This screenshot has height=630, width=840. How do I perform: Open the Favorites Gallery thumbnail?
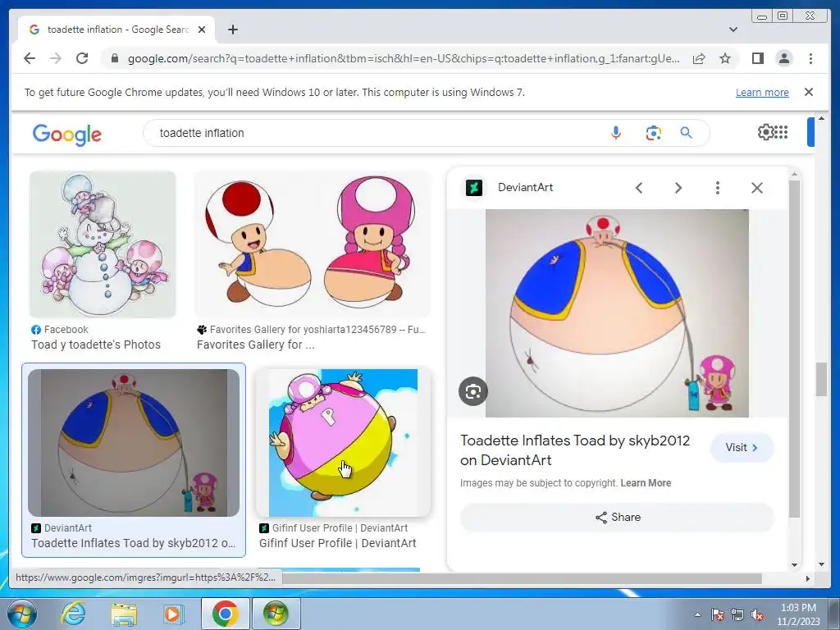[312, 244]
